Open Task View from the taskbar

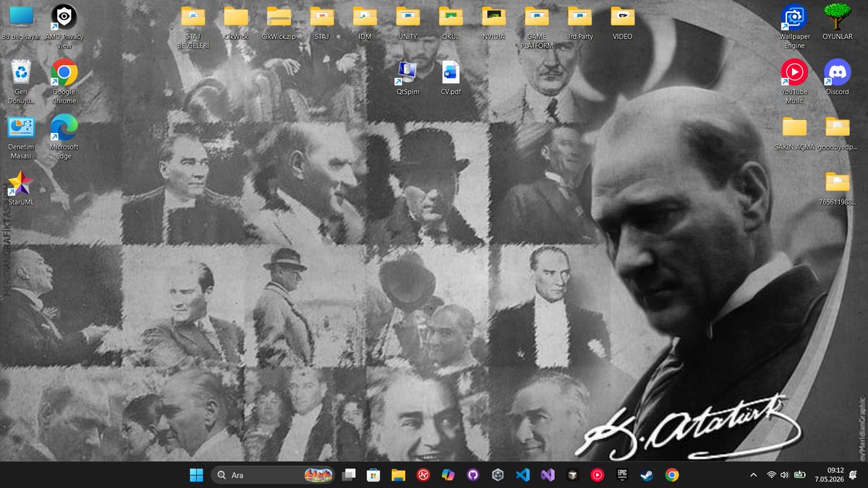pos(349,475)
